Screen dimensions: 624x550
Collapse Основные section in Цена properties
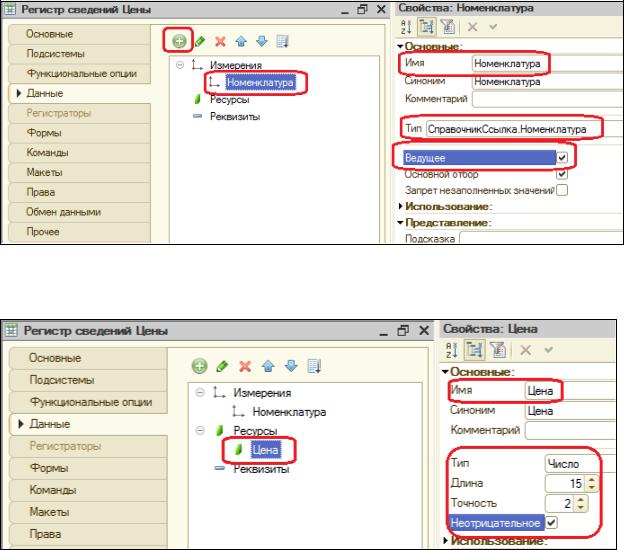(x=445, y=372)
